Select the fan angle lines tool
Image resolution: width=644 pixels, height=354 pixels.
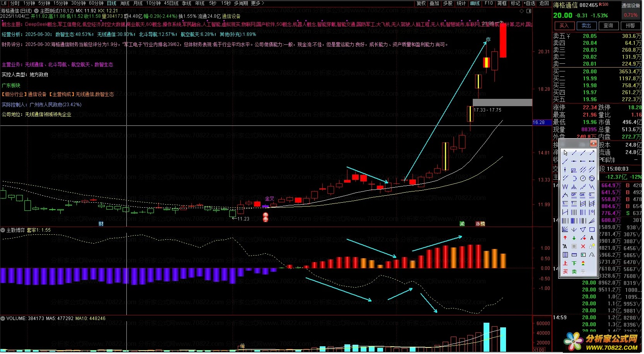[x=565, y=229]
